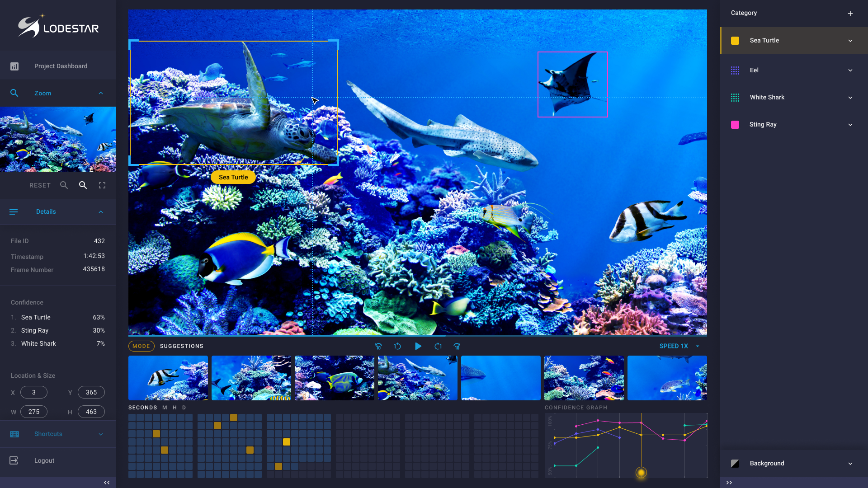Click the step back 1 frame icon
This screenshot has width=868, height=488.
397,347
